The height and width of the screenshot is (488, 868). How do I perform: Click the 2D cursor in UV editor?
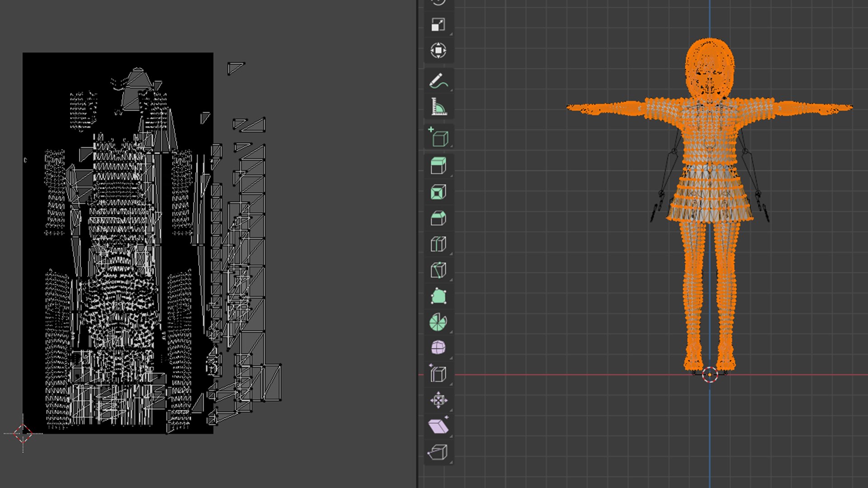(23, 434)
